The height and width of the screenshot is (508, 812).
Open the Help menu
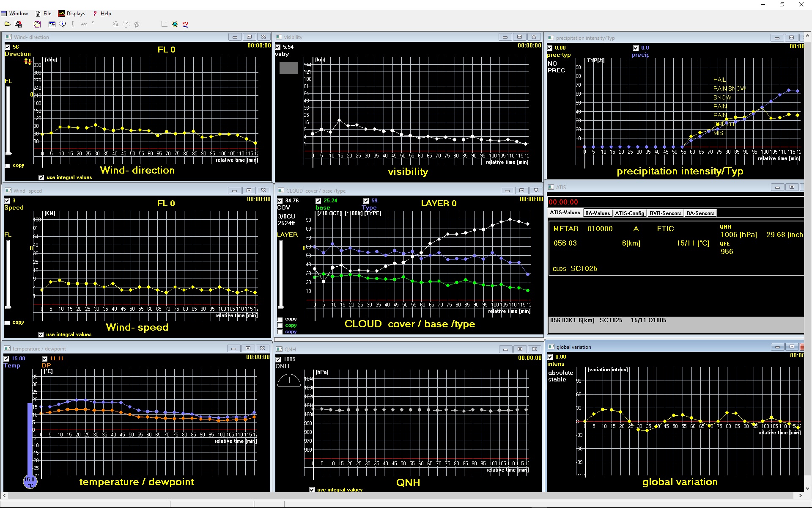(x=102, y=14)
